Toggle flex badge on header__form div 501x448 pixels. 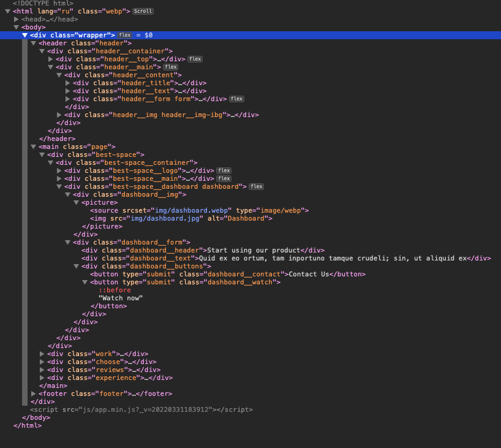pos(236,99)
